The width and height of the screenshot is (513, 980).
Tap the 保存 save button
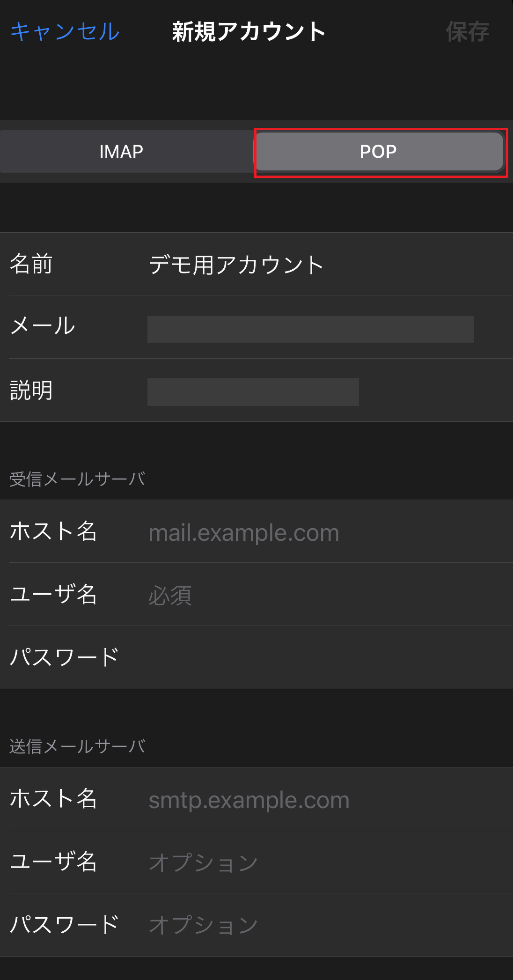pos(467,32)
